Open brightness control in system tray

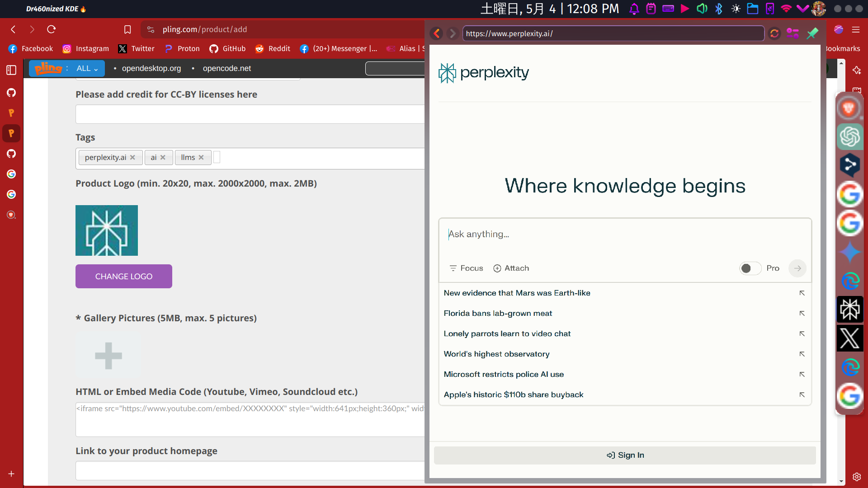point(736,9)
